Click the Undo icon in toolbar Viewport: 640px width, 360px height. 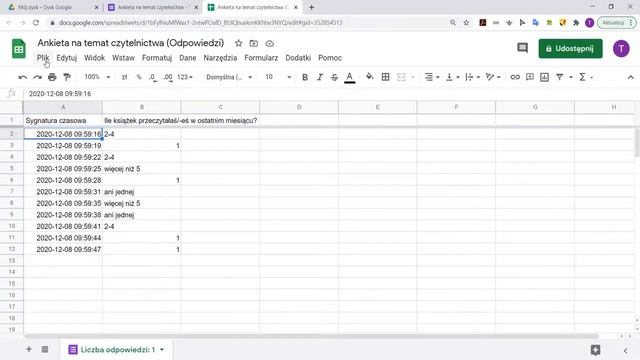(23, 77)
